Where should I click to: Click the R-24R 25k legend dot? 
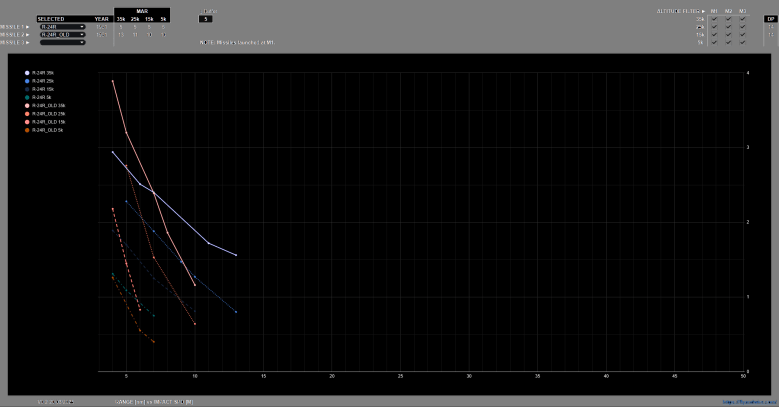pyautogui.click(x=28, y=81)
